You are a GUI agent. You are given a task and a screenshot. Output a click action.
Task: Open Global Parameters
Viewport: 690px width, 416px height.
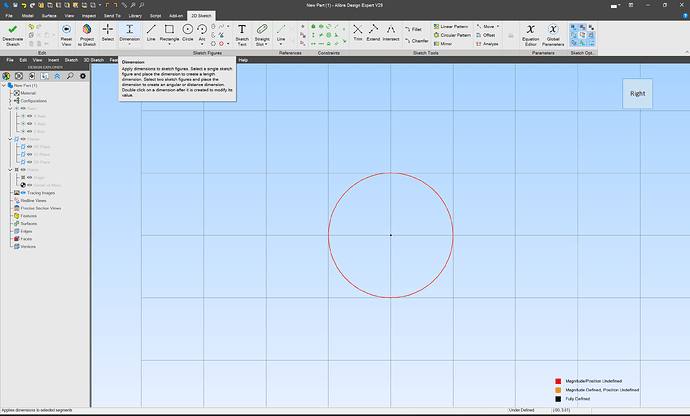coord(553,34)
